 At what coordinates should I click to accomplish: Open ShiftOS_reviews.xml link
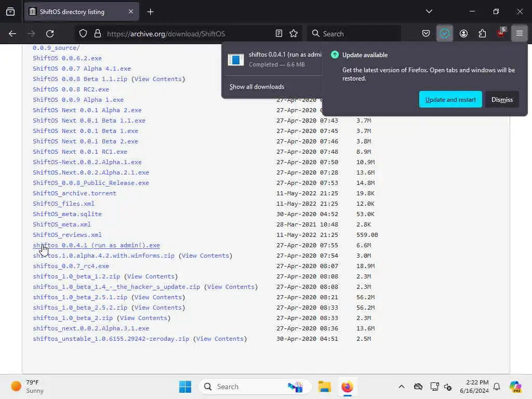click(67, 235)
